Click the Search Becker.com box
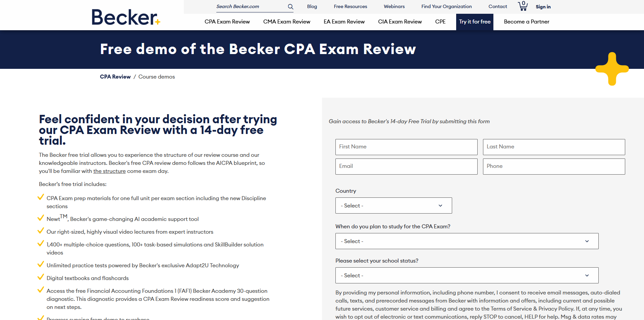644x320 pixels. click(250, 7)
